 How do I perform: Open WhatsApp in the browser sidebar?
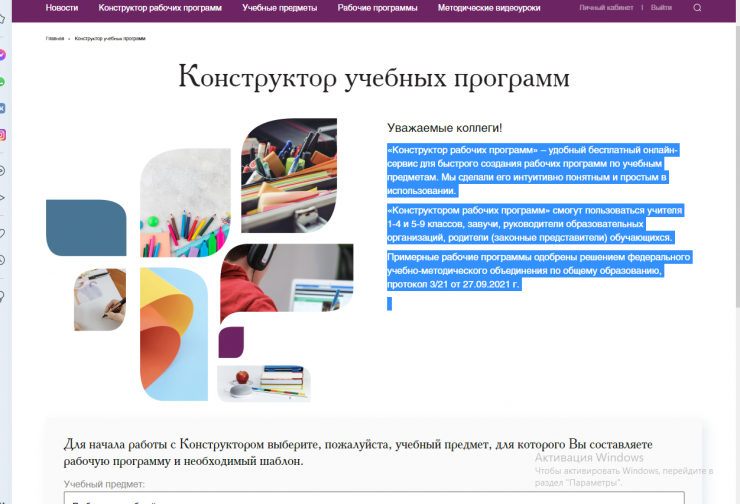(x=3, y=82)
